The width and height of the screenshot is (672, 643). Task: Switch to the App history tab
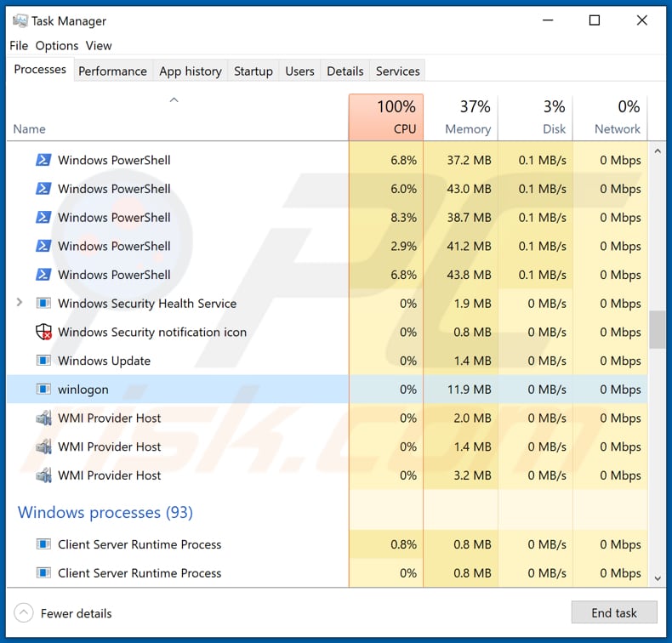point(191,71)
